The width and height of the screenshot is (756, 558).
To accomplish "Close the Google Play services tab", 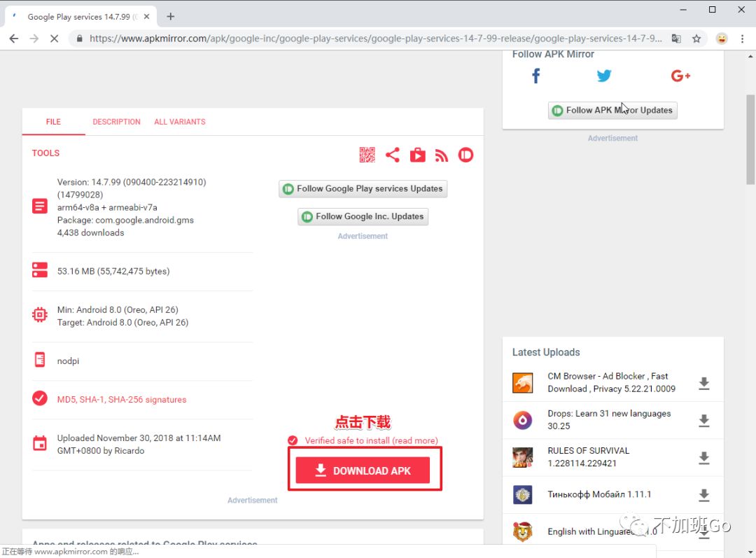I will click(146, 16).
